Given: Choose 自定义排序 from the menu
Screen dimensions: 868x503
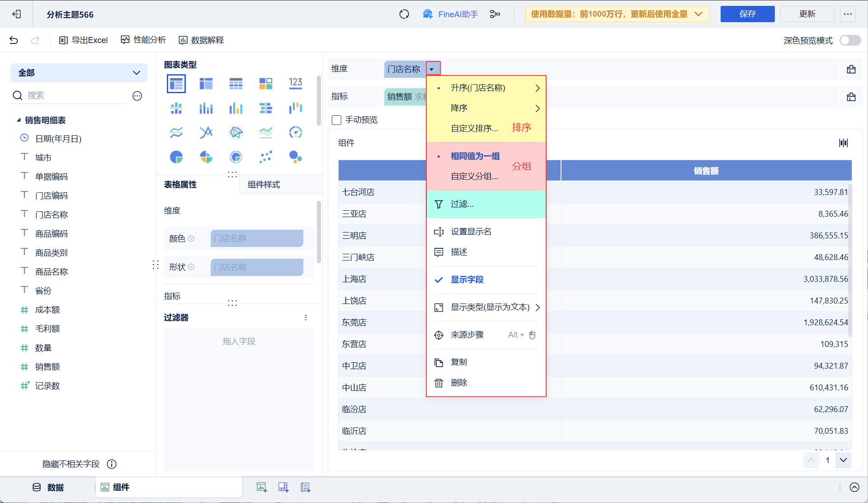Looking at the screenshot, I should (x=474, y=128).
